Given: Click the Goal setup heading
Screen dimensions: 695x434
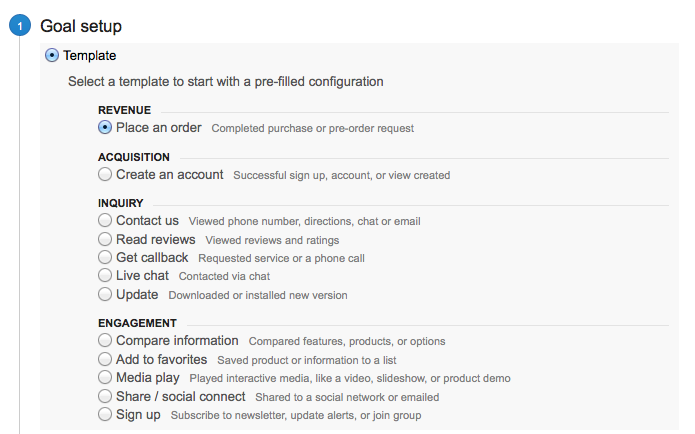Looking at the screenshot, I should click(x=81, y=26).
